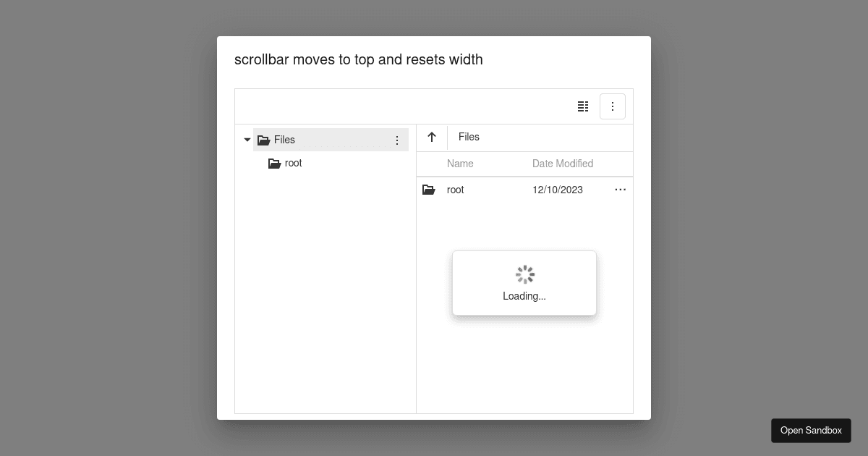Click the Files breadcrumb path

point(469,137)
